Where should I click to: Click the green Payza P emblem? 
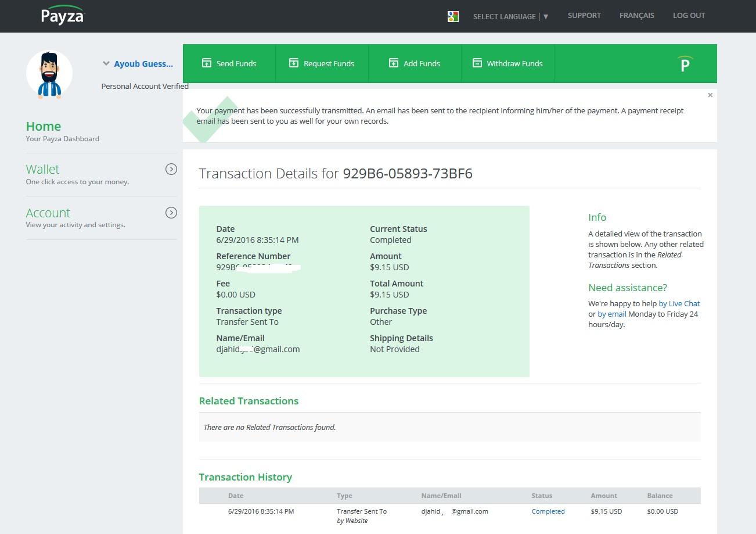685,63
